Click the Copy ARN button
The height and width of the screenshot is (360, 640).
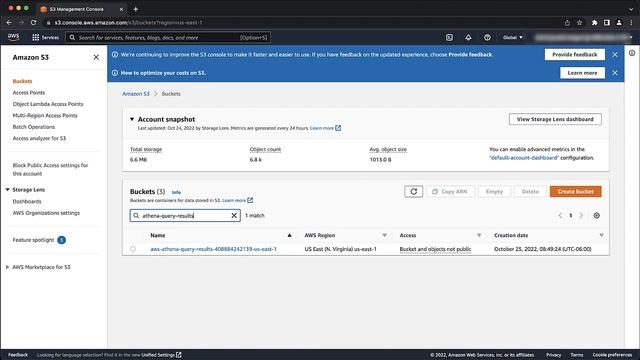450,191
